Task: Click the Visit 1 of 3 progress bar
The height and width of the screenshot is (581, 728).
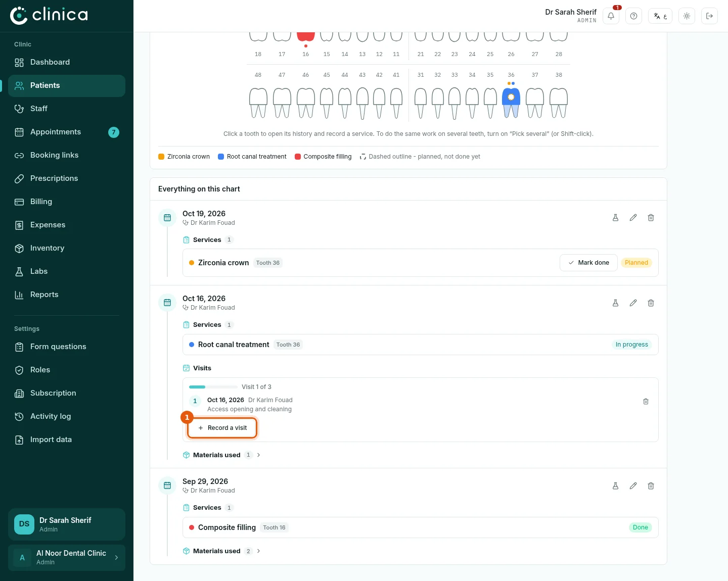Action: click(213, 387)
